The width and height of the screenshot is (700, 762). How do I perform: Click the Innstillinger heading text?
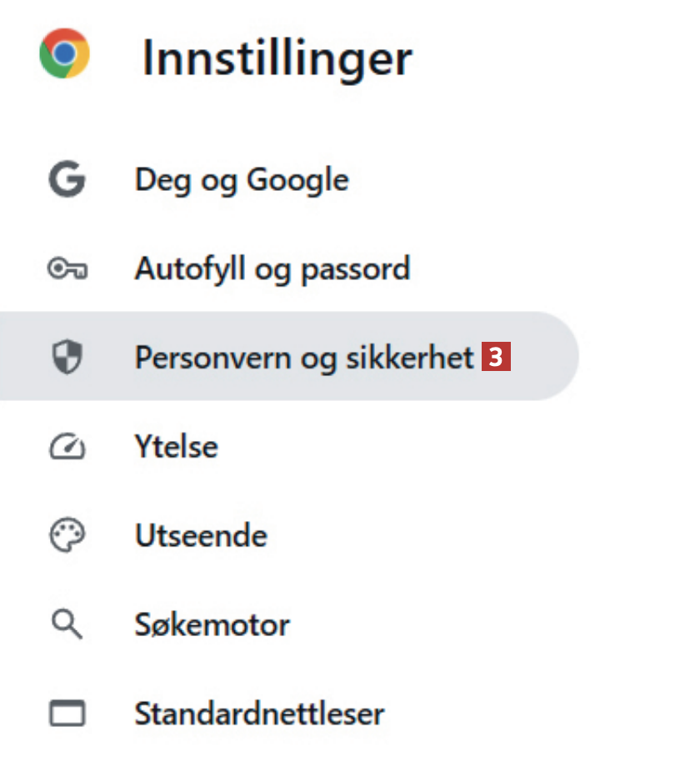(277, 58)
